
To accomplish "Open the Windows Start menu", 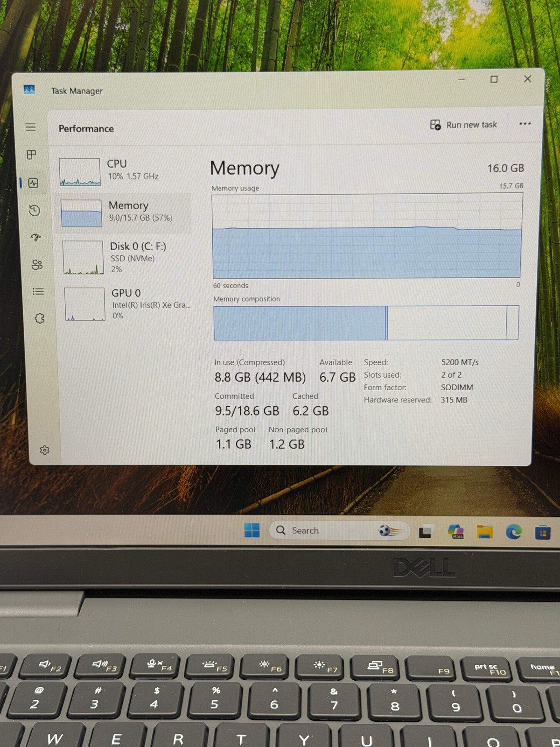I will click(252, 530).
